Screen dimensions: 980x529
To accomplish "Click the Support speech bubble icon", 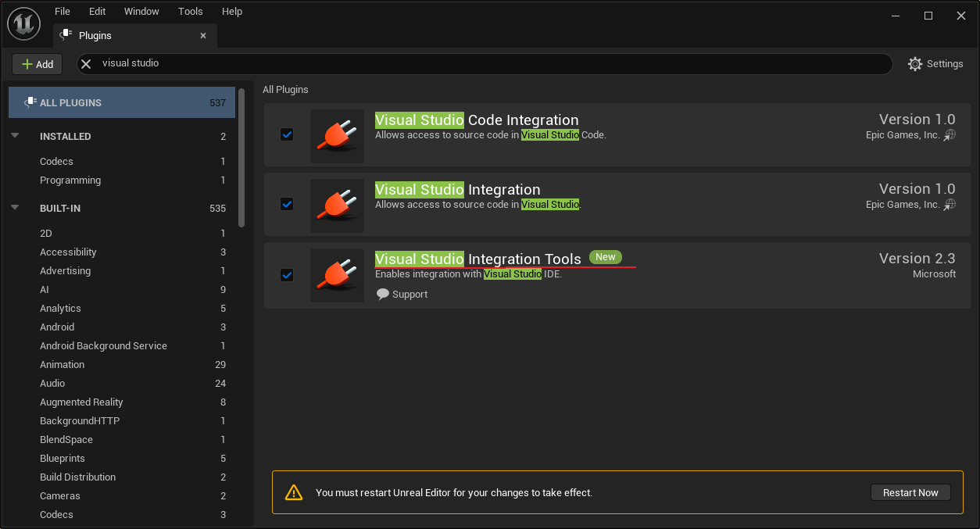I will (x=382, y=295).
